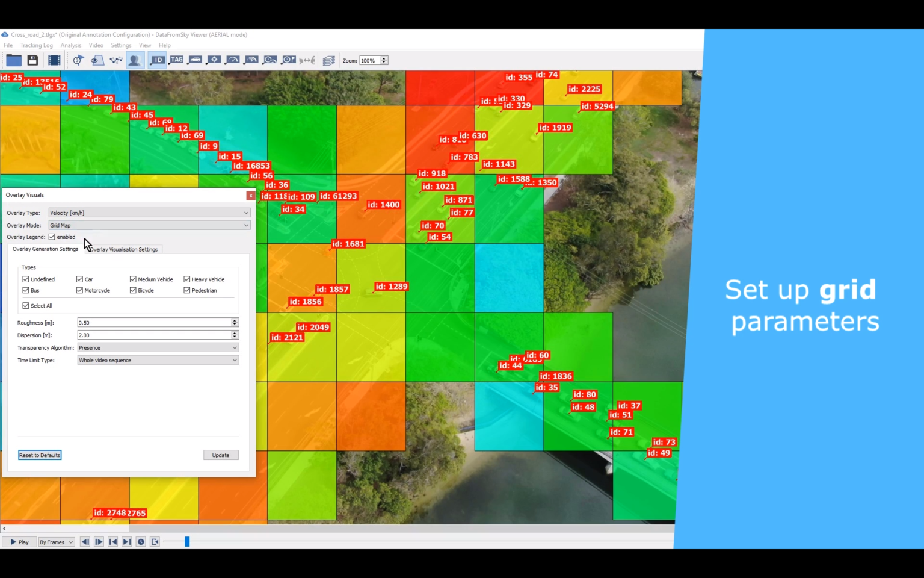Screen dimensions: 924x578
Task: Toggle the crosshair position label icon
Action: click(x=214, y=60)
